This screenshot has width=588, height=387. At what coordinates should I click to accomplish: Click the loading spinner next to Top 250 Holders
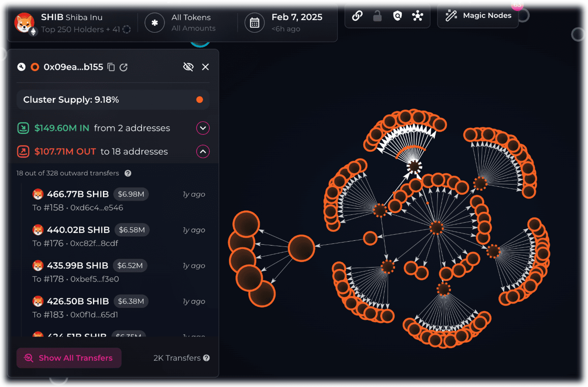click(x=127, y=29)
